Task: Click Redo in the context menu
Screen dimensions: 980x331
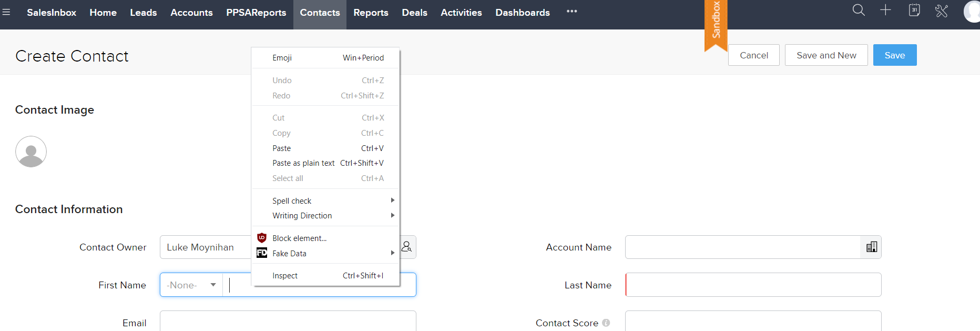Action: (x=326, y=96)
